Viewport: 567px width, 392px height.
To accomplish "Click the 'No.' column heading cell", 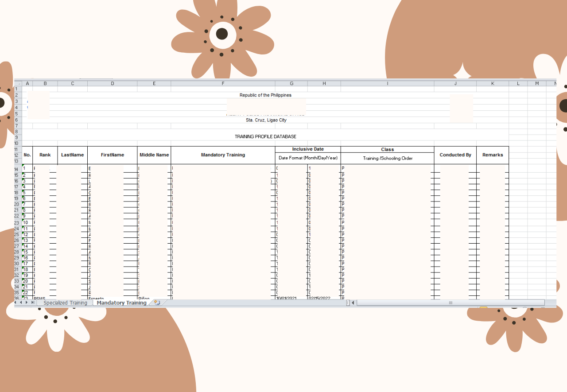I will tap(27, 155).
